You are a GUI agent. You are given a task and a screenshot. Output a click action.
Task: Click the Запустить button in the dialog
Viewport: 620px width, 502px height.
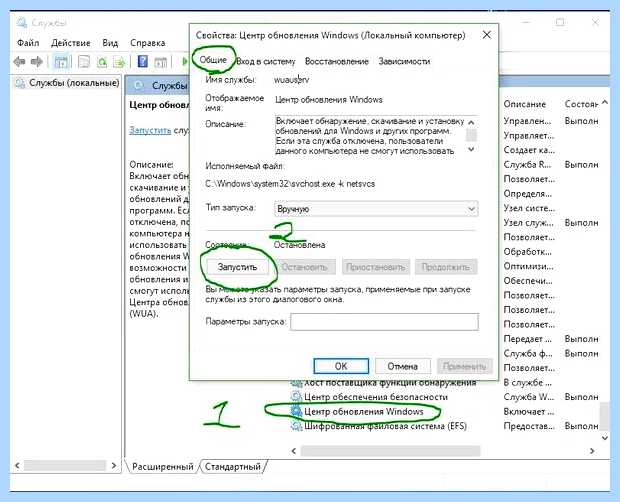(237, 267)
